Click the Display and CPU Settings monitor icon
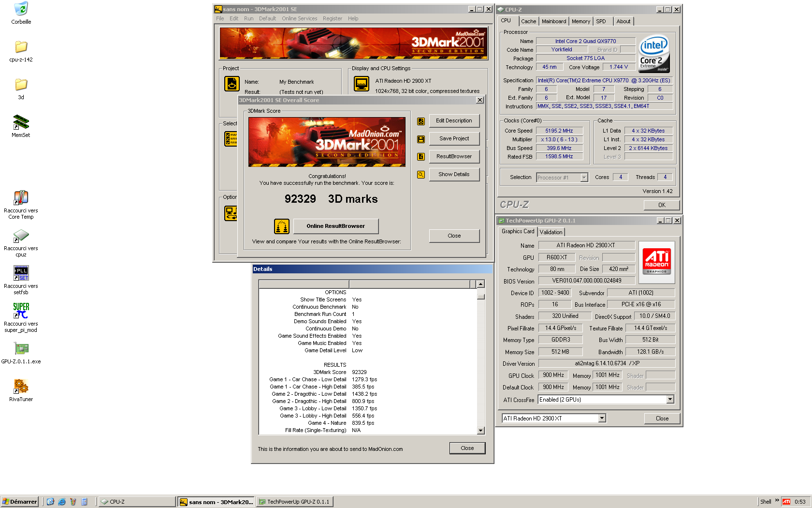812x508 pixels. [362, 84]
